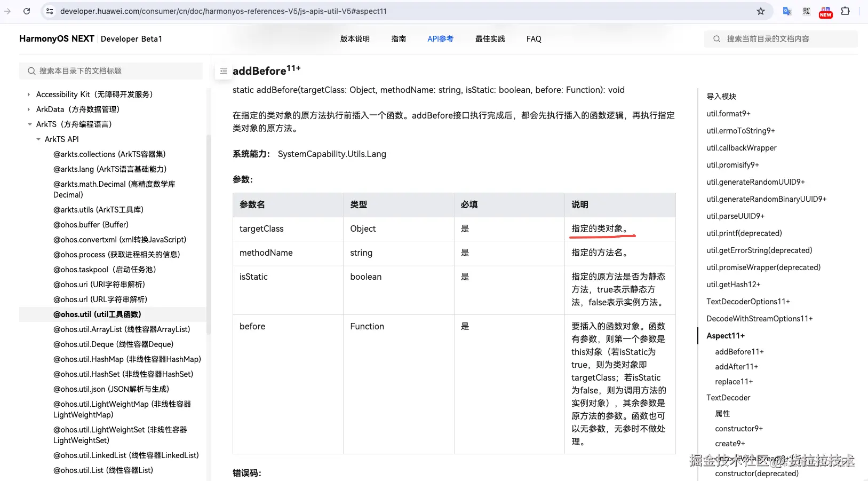Jump to util.generateRandomBinaryUUID9+ in outline
Viewport: 868px width, 481px height.
pos(767,199)
